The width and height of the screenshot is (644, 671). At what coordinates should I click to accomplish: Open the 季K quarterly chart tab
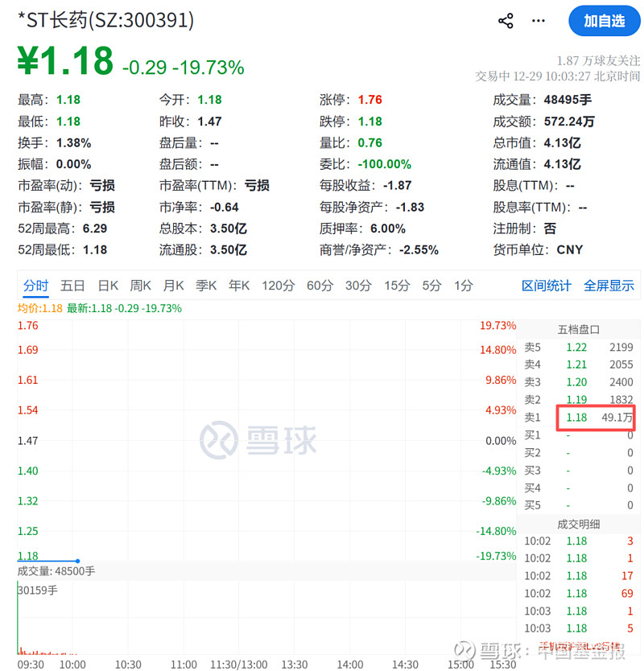click(205, 285)
